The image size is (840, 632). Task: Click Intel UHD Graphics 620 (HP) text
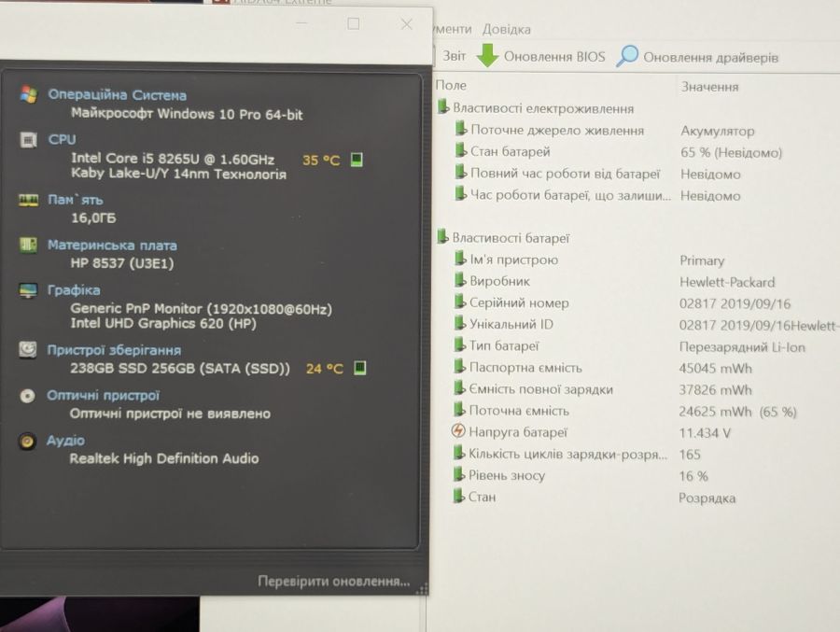[163, 323]
